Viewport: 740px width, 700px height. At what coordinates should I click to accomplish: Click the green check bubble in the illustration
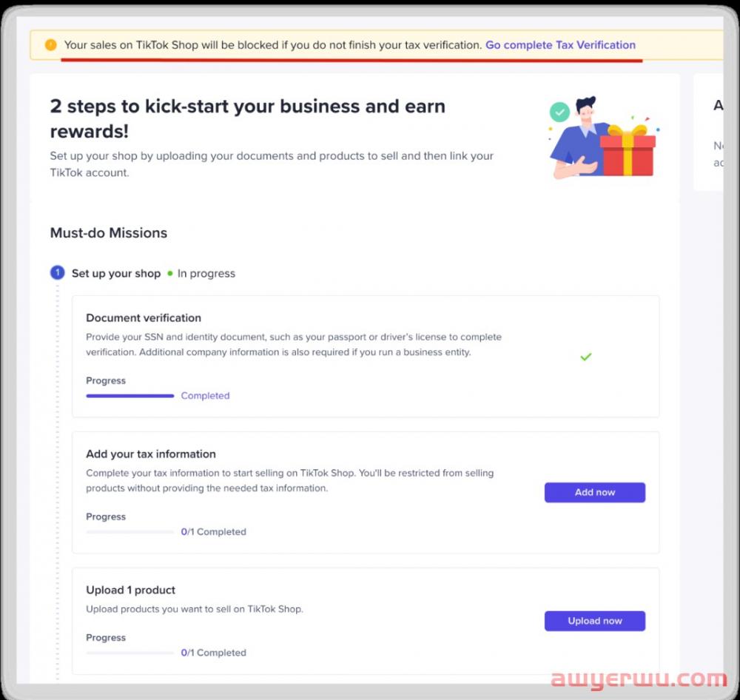coord(560,112)
